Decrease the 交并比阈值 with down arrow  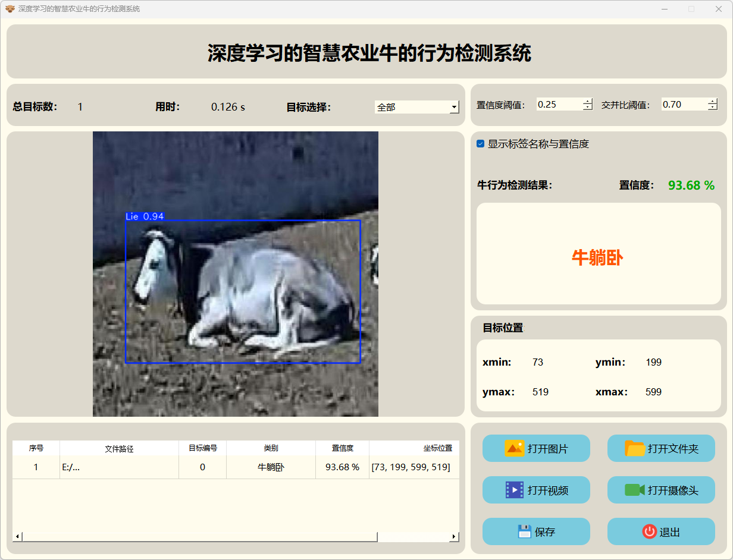(x=713, y=108)
